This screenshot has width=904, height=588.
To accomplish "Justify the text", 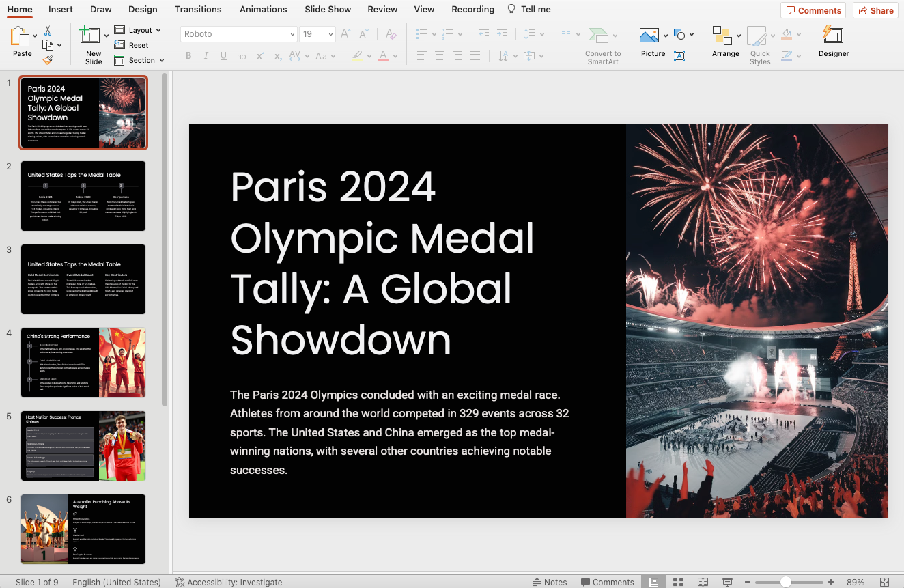I will coord(475,56).
